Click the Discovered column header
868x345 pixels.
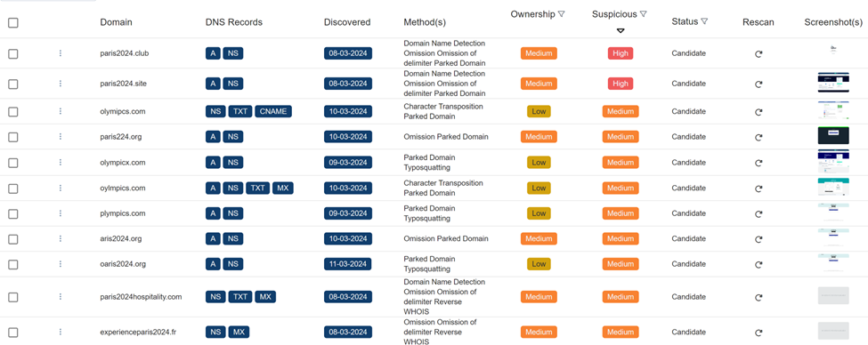(347, 22)
